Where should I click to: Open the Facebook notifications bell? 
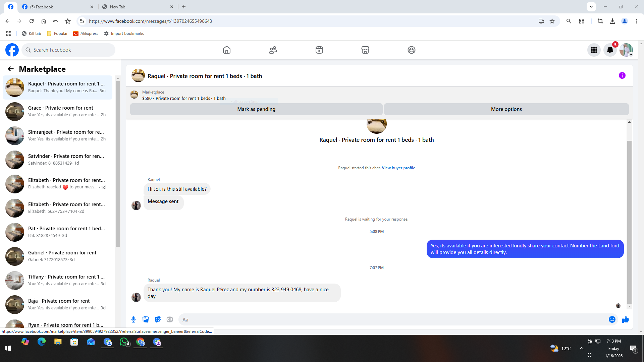point(610,50)
